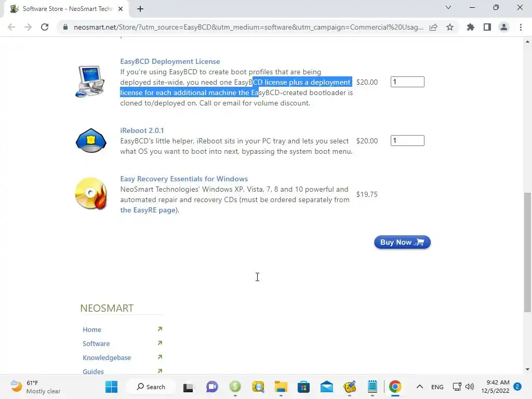532x399 pixels.
Task: Open Easy Recovery Essentials for Windows link
Action: tap(184, 179)
